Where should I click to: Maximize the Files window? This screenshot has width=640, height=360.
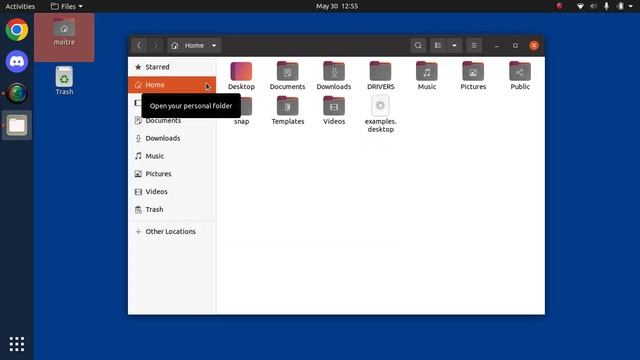[515, 46]
